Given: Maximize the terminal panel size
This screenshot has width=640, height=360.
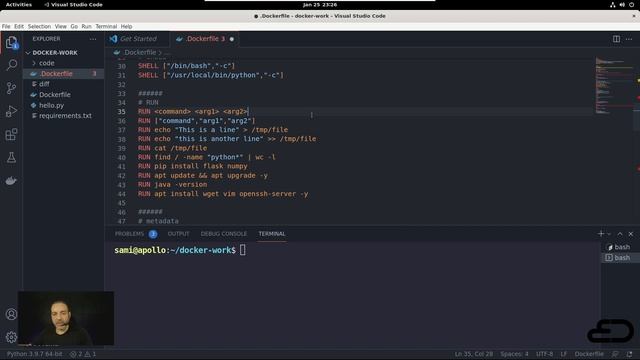Looking at the screenshot, I should point(620,234).
